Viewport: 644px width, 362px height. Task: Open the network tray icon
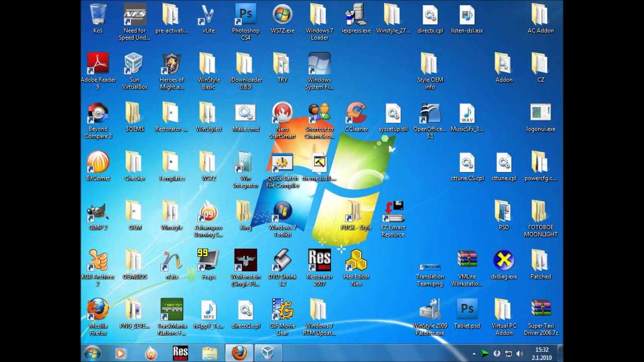click(508, 354)
